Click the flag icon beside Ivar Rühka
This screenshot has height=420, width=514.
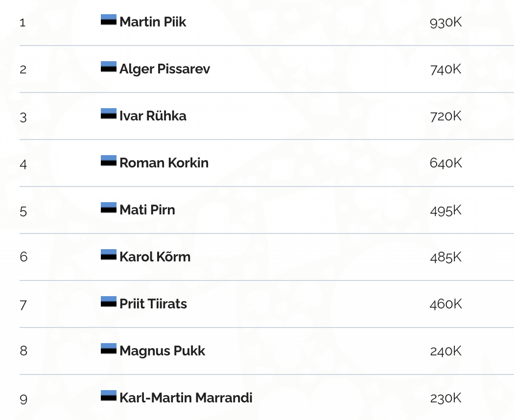[x=108, y=114]
